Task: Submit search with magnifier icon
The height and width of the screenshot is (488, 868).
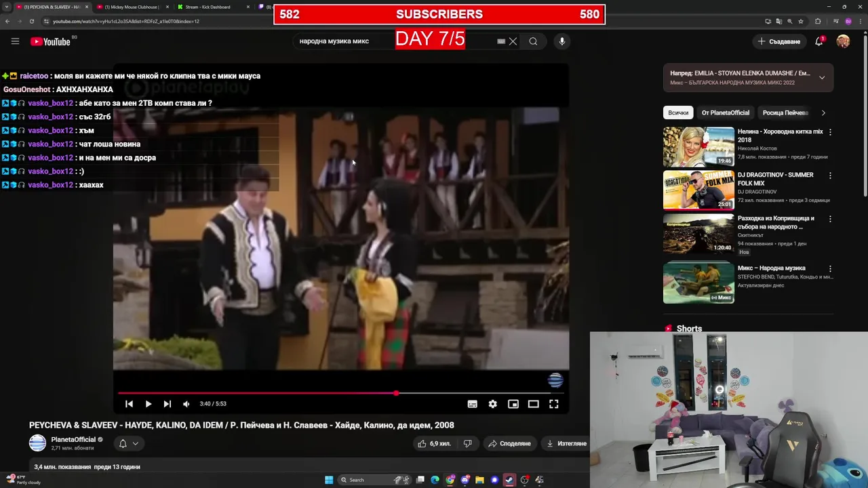Action: tap(533, 41)
